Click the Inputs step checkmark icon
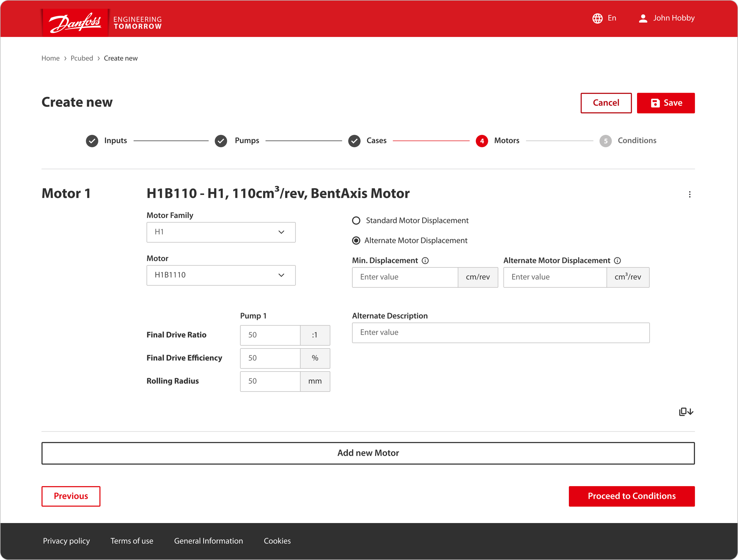 (x=92, y=141)
